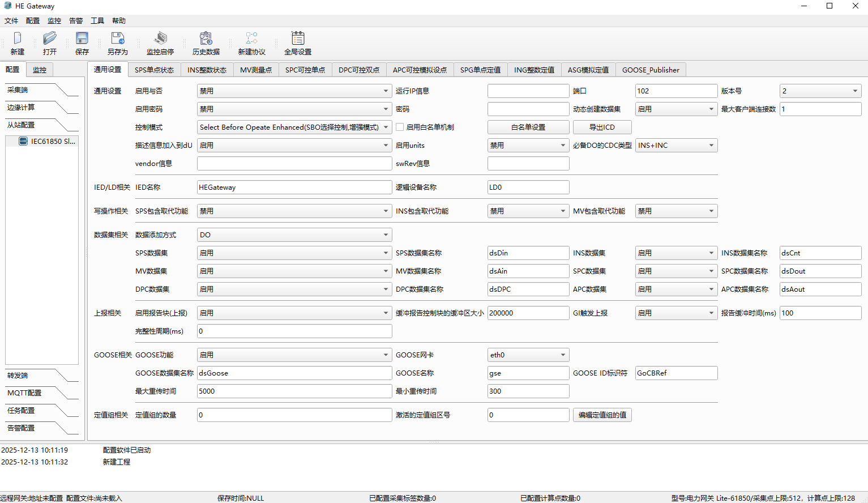Enable the 启用白名单机制 checkbox
This screenshot has height=503, width=868.
(400, 127)
